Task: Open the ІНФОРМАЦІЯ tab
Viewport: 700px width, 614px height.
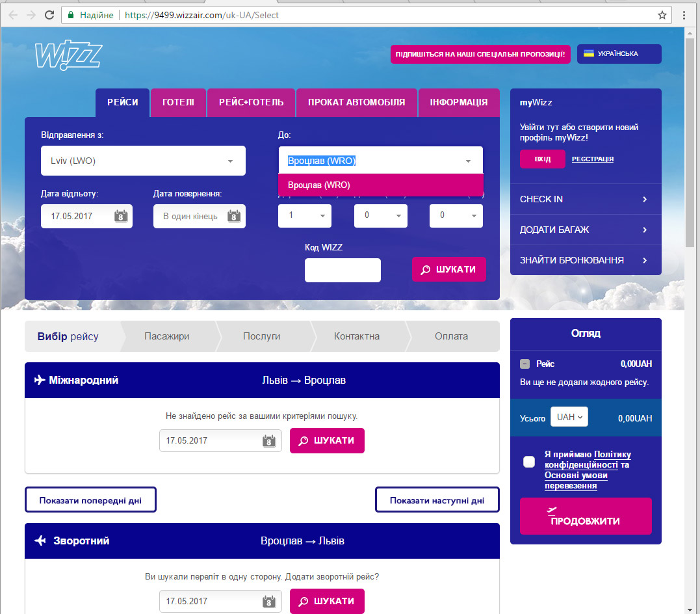Action: (459, 102)
